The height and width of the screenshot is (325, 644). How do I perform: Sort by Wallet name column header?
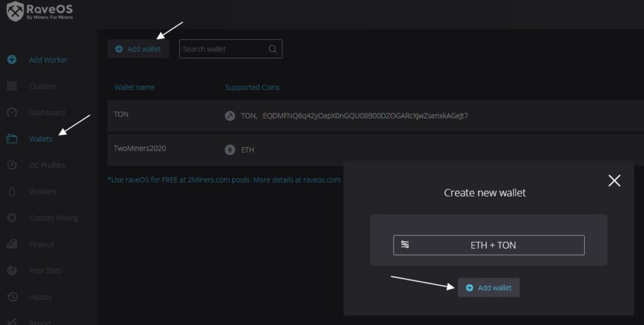134,87
